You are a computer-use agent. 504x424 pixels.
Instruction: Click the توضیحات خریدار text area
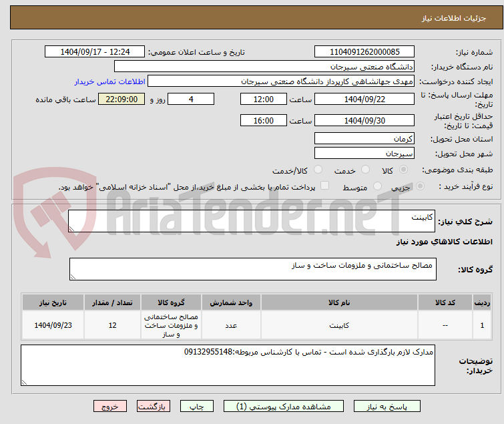click(228, 365)
